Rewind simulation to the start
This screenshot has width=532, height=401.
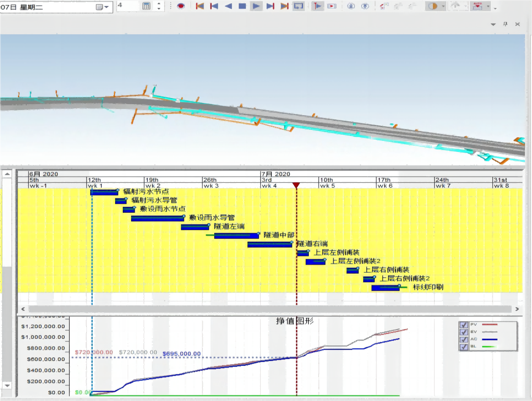(199, 6)
